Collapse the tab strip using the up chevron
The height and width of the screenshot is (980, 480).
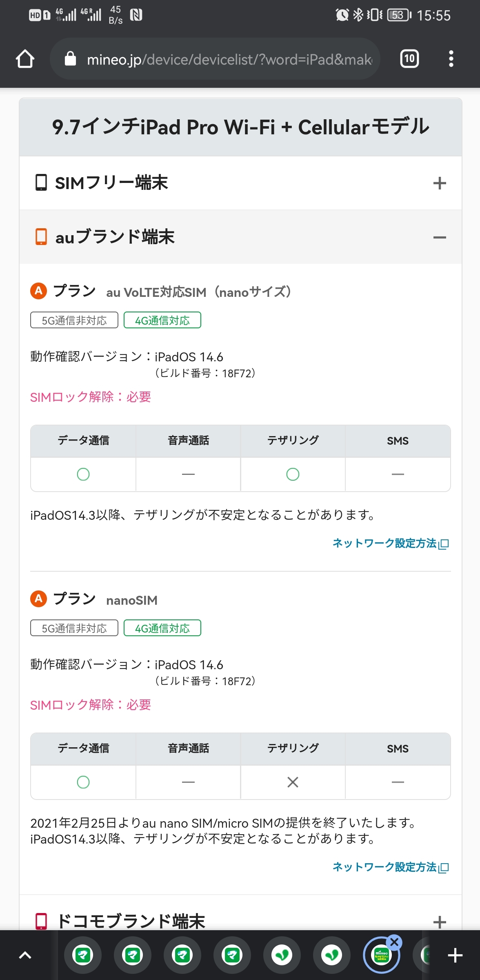25,955
